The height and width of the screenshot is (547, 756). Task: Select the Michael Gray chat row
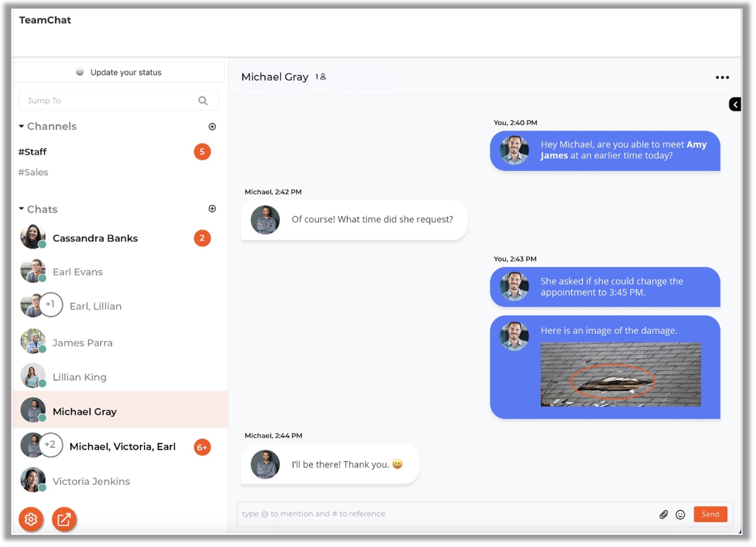point(120,410)
